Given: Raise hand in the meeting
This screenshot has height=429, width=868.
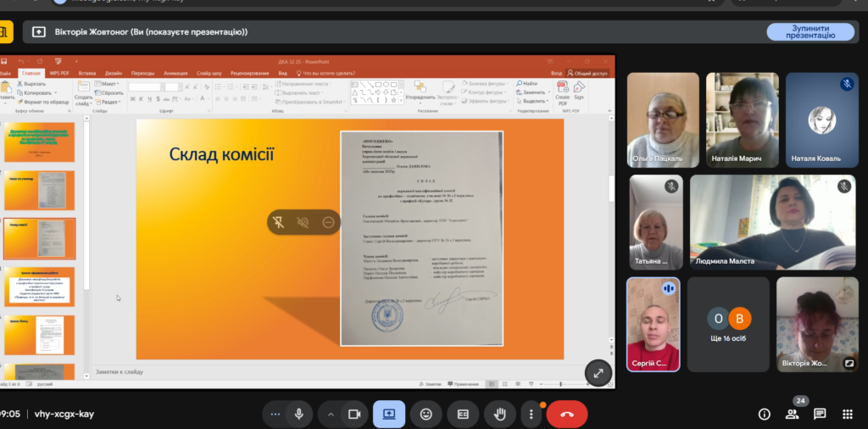Looking at the screenshot, I should [x=500, y=414].
